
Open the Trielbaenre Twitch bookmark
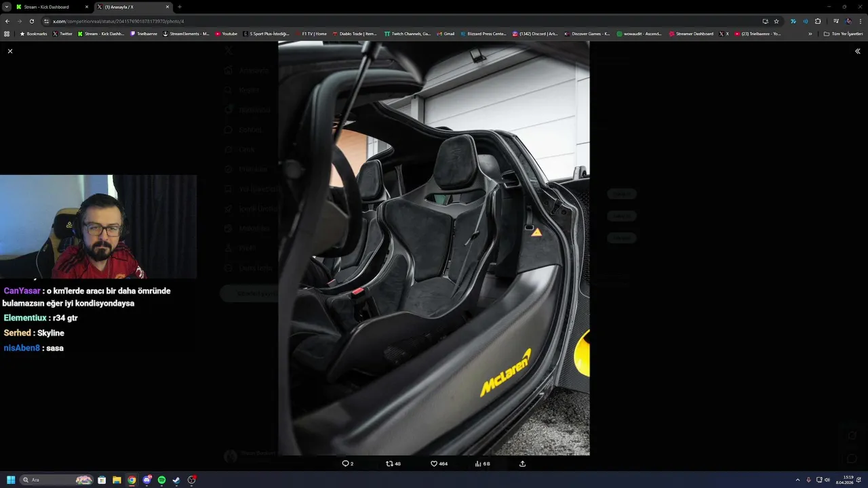(144, 33)
